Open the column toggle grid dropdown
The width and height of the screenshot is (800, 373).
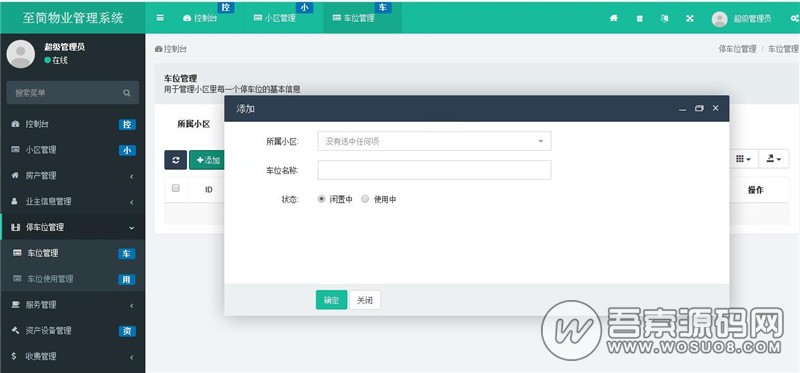coord(743,159)
